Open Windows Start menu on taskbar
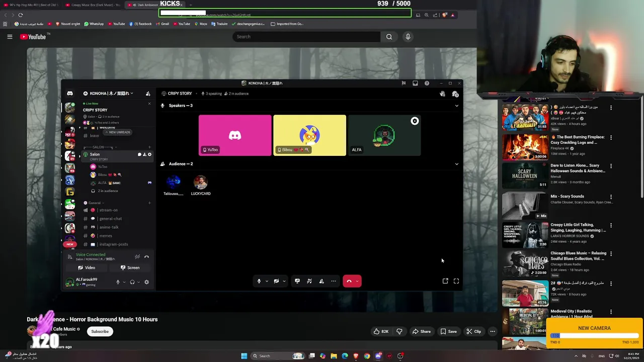The image size is (644, 362). [x=244, y=356]
